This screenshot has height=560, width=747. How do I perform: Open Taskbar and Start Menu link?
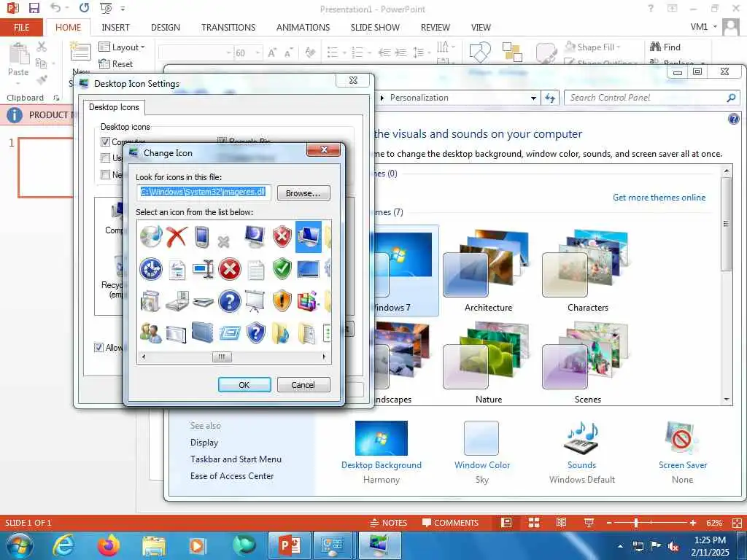[x=236, y=459]
